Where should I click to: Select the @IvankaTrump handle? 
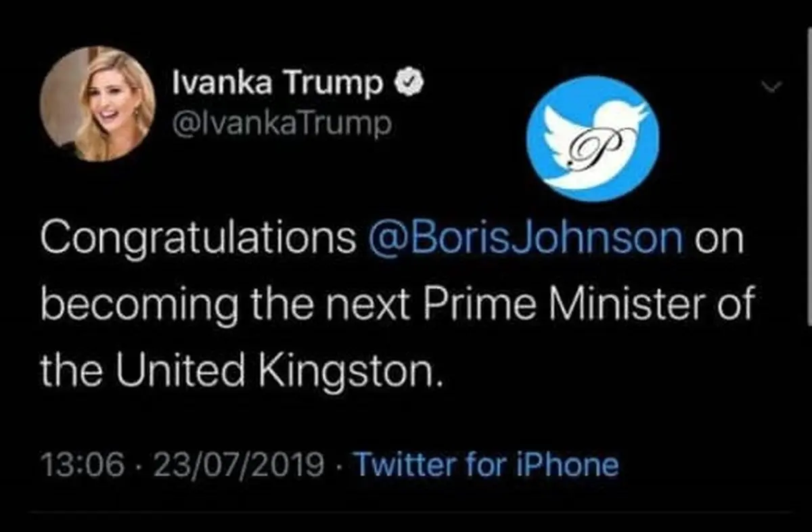tap(282, 123)
